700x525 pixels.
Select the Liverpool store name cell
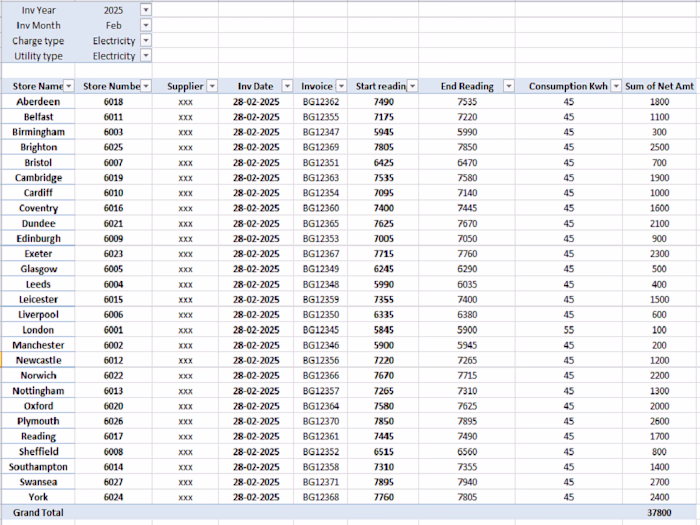pyautogui.click(x=38, y=314)
